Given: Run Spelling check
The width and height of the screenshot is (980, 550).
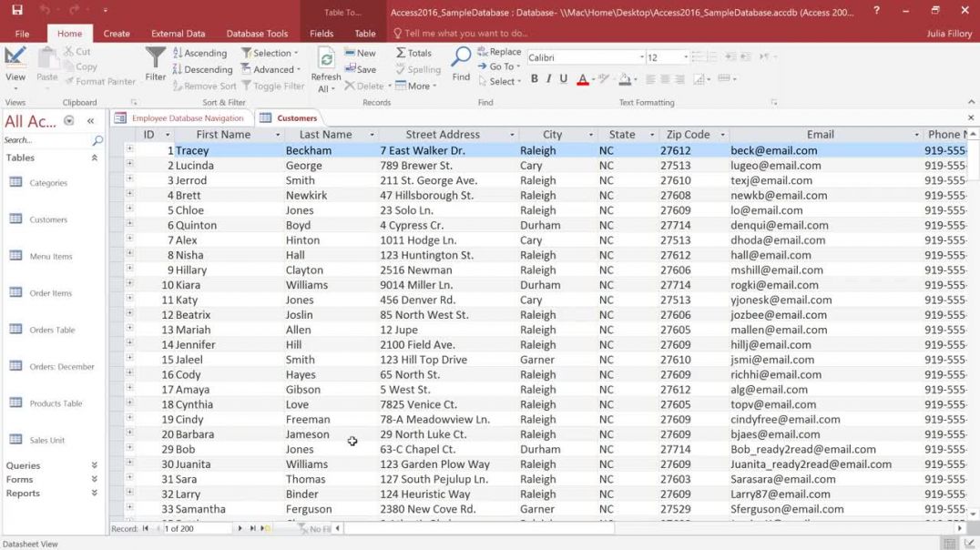Looking at the screenshot, I should (x=418, y=69).
